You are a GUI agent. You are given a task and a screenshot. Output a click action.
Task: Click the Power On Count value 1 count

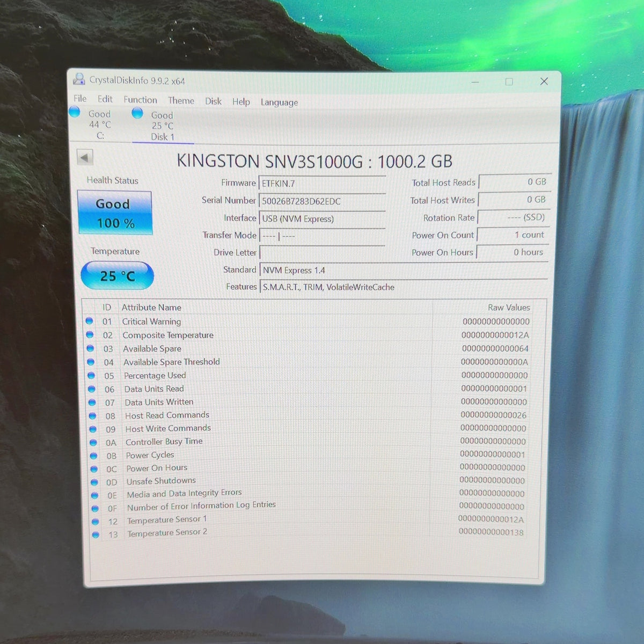pyautogui.click(x=513, y=235)
